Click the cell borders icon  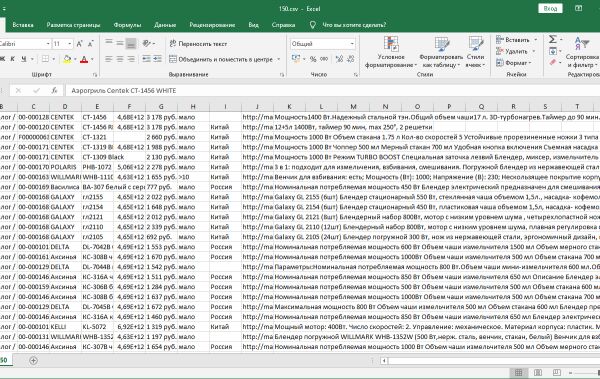45,59
